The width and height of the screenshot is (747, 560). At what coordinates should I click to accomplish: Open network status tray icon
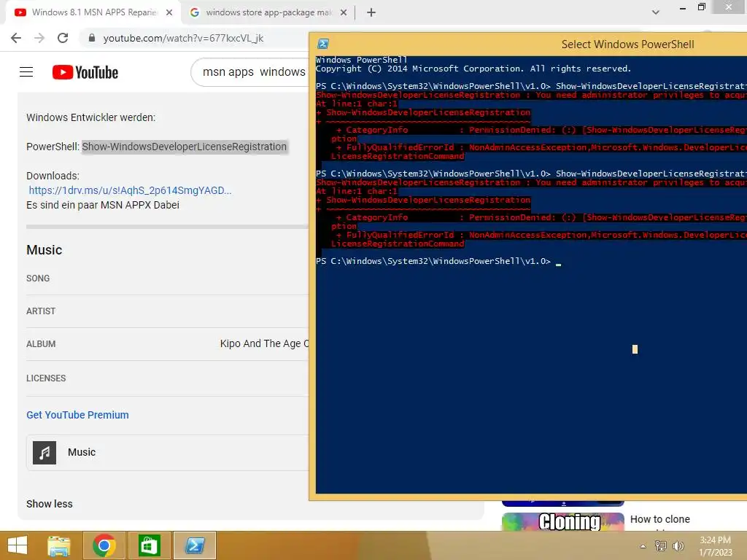(x=661, y=545)
